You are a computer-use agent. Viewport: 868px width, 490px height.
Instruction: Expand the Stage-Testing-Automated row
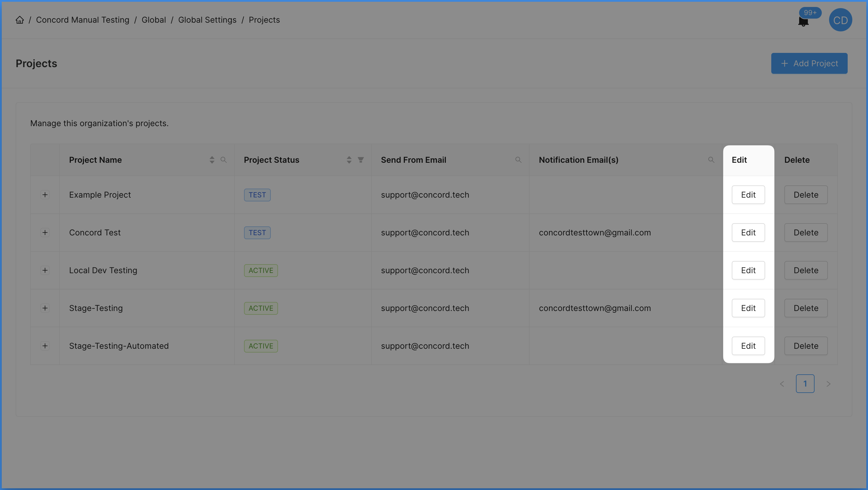[x=45, y=346]
